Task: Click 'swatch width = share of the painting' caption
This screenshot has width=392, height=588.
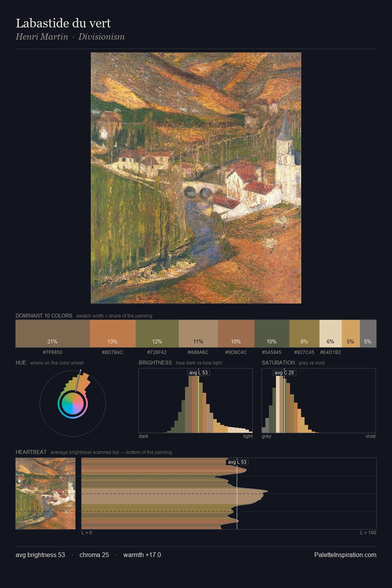Action: coord(114,316)
